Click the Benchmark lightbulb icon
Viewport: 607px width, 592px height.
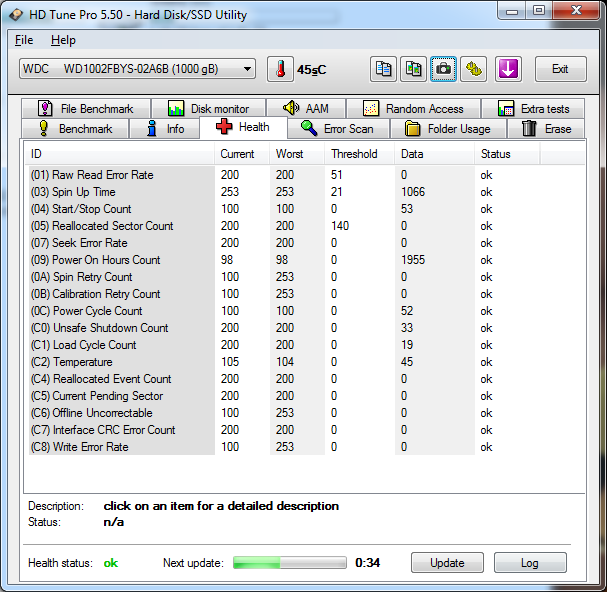44,129
